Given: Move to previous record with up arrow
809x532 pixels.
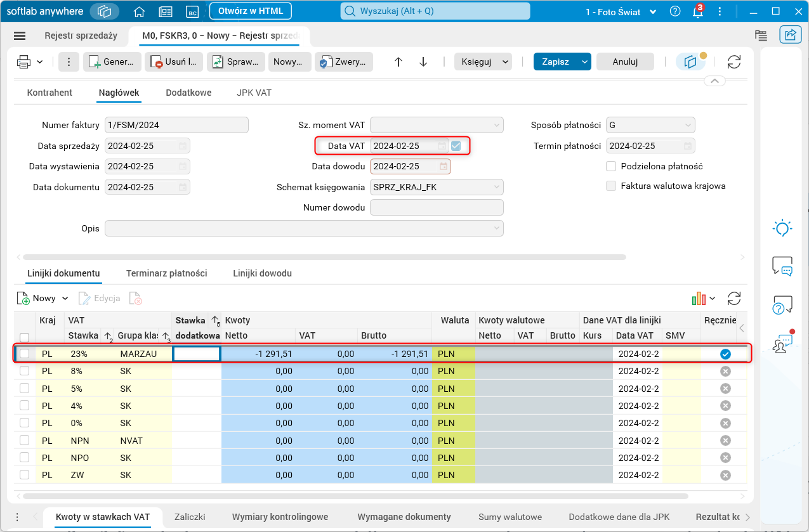Looking at the screenshot, I should [398, 62].
